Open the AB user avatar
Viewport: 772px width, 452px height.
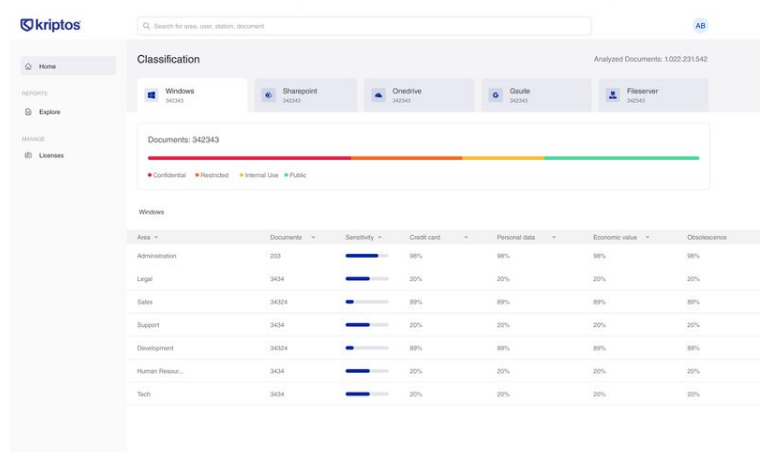(700, 25)
